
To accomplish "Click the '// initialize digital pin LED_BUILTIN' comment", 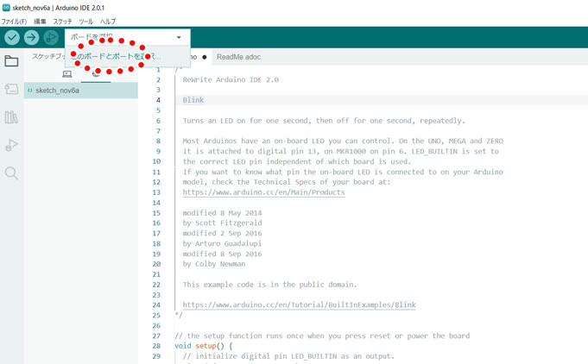I will point(288,356).
